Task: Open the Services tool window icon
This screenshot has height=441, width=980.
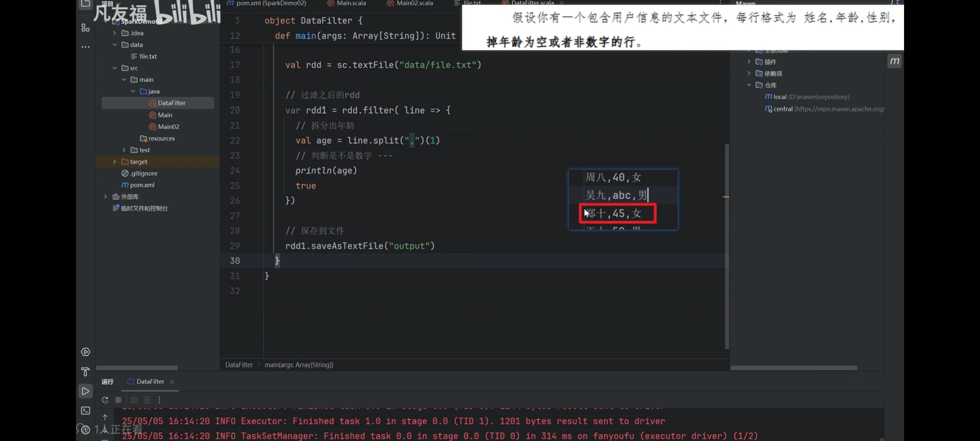Action: 85,352
